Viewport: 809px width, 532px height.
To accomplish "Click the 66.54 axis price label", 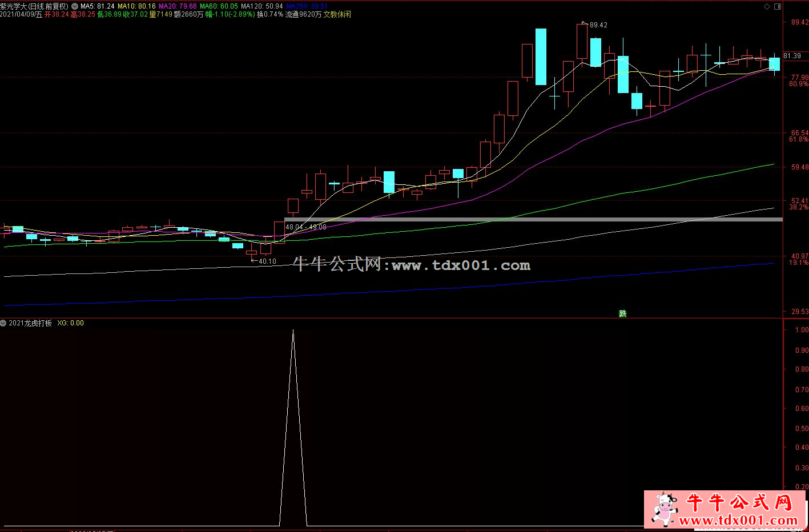I will (799, 133).
